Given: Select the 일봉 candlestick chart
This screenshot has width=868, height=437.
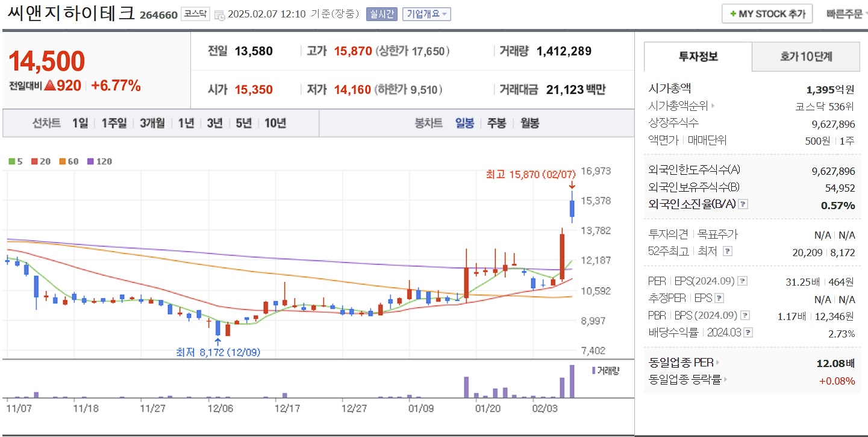Looking at the screenshot, I should pos(464,123).
